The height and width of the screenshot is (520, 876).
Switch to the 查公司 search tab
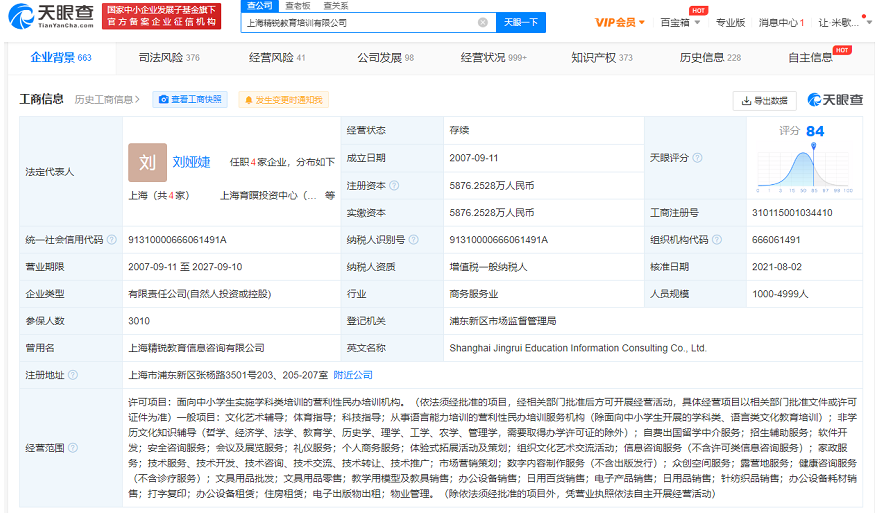coord(260,6)
